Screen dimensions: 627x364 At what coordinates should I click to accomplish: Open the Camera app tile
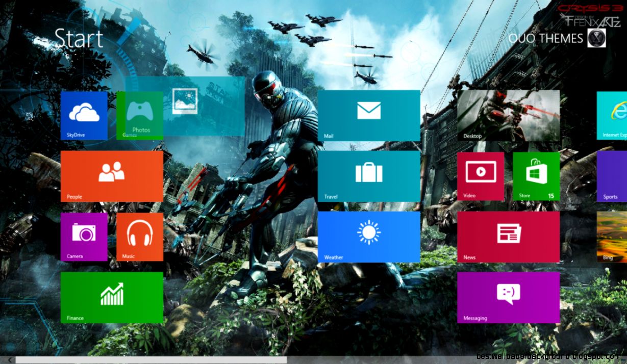pos(84,237)
